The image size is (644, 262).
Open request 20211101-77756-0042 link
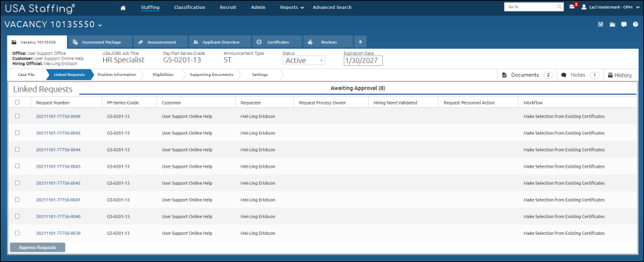(x=58, y=183)
